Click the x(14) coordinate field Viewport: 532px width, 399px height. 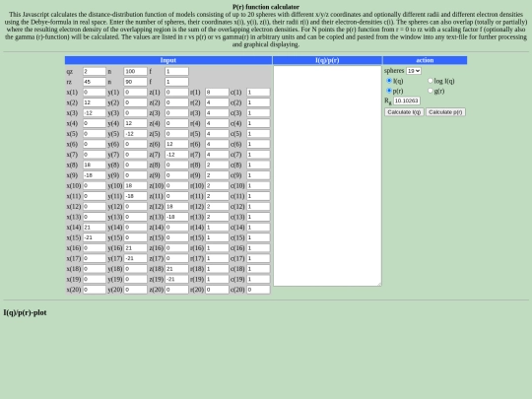[x=95, y=228]
